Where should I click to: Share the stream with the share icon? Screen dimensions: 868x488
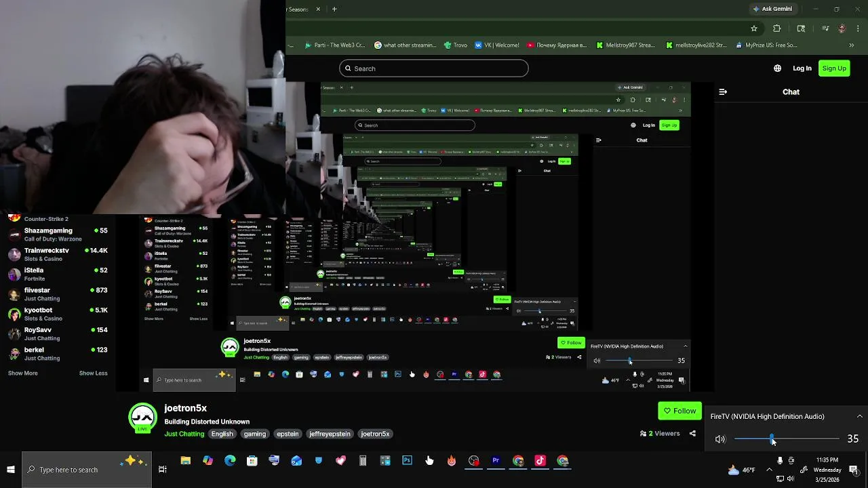pos(692,434)
